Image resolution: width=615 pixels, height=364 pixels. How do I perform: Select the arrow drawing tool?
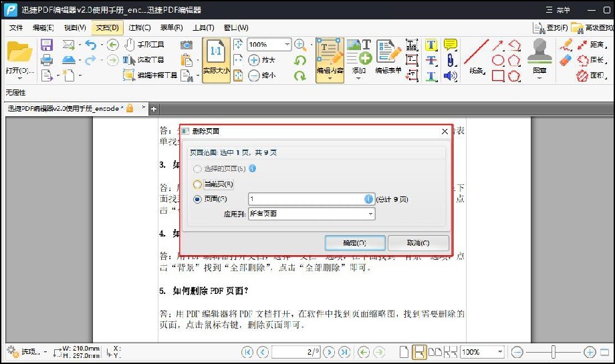coord(498,45)
